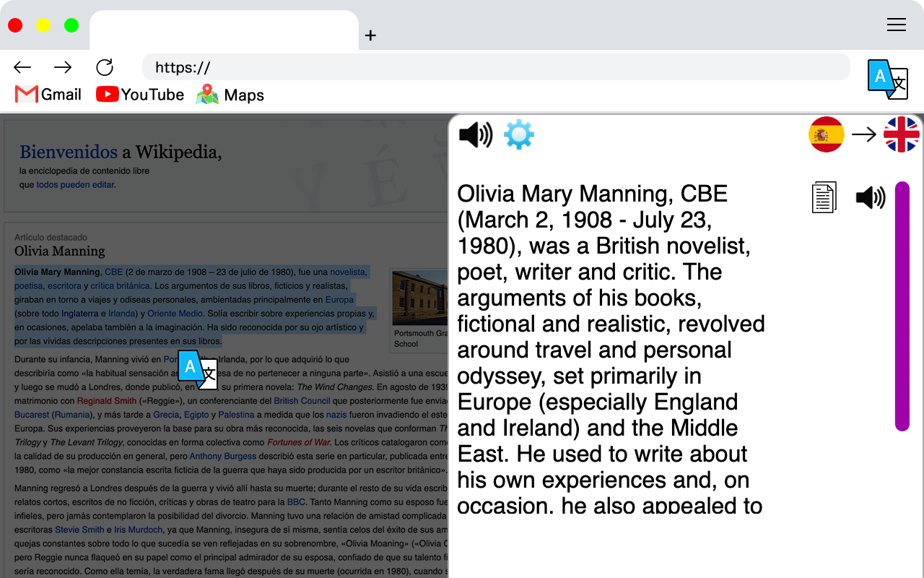Follow the Egipto link

[196, 415]
